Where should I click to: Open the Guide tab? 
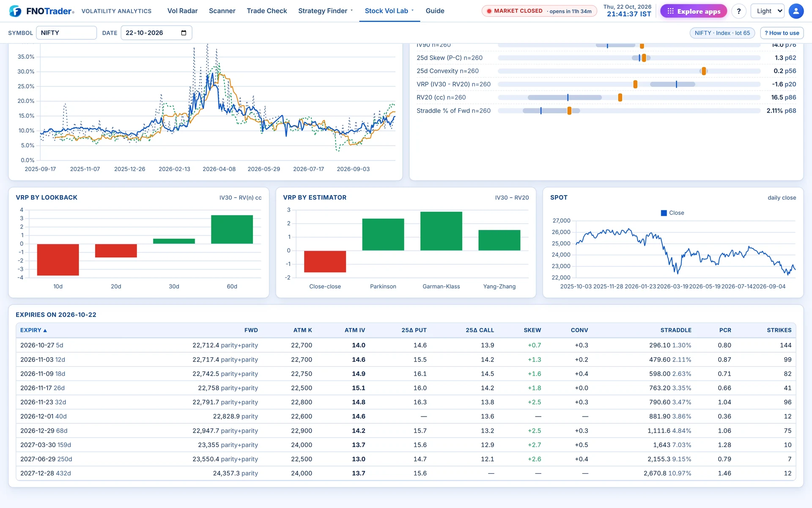pyautogui.click(x=435, y=11)
